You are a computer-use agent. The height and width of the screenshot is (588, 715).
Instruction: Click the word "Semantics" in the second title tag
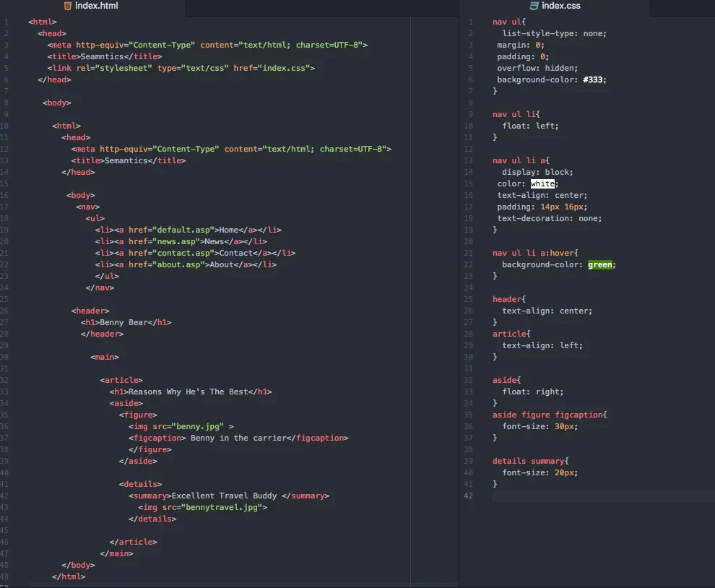[x=126, y=160]
